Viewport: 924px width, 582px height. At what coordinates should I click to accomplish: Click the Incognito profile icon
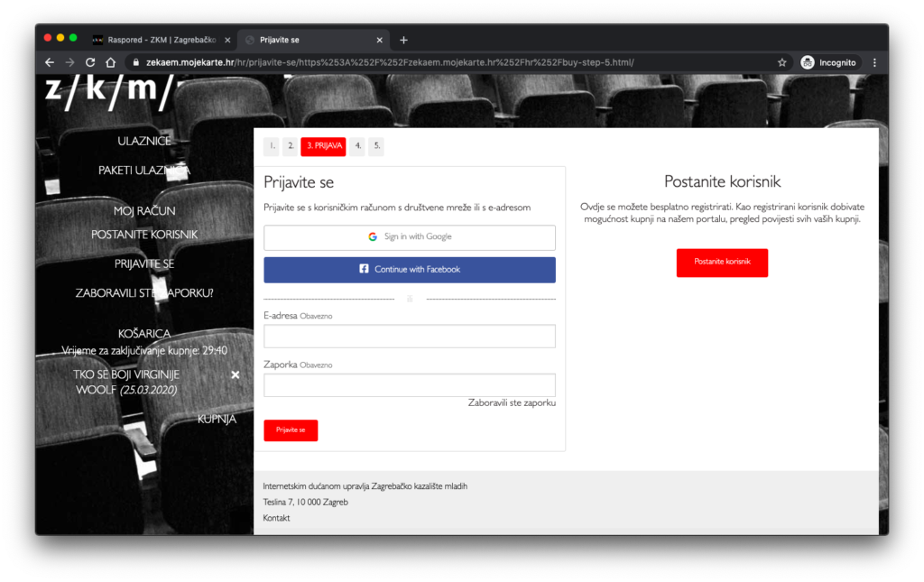[808, 62]
